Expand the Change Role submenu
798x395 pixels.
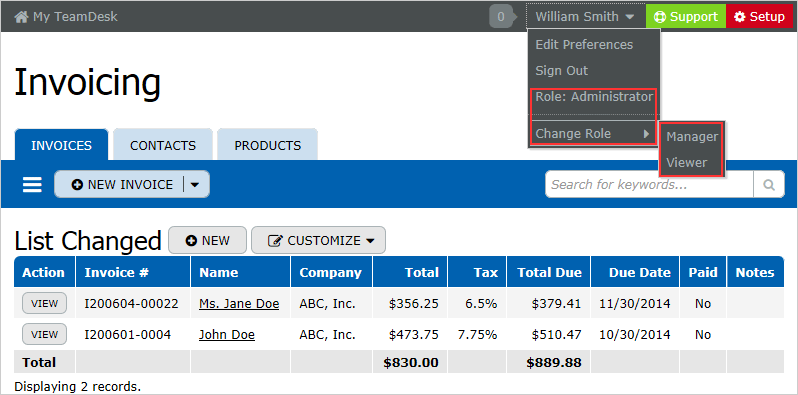point(593,134)
